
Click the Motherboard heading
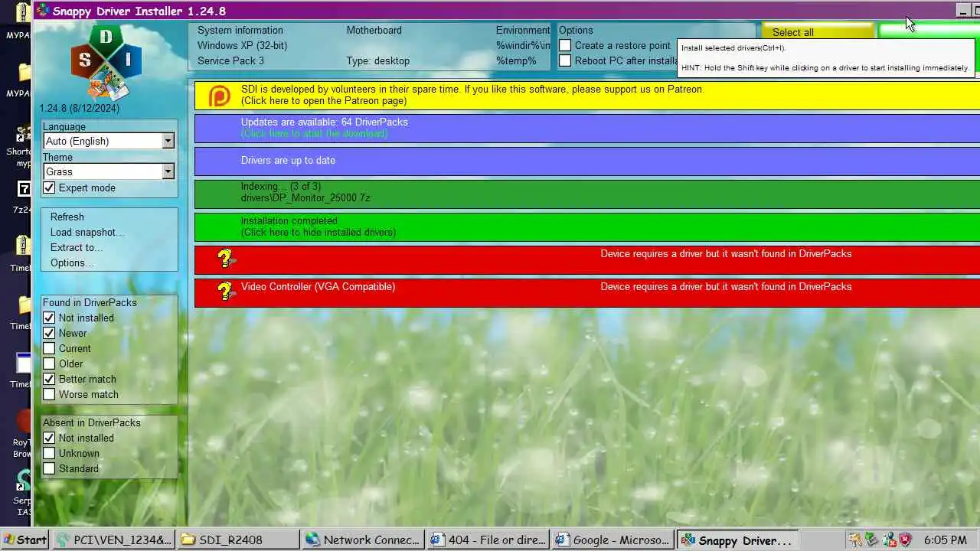[x=374, y=30]
